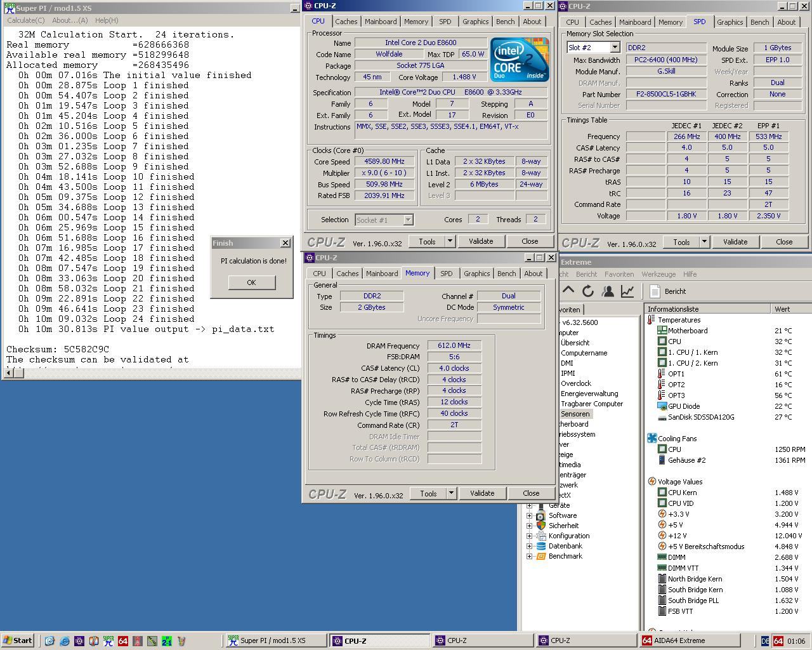Click the Gehäuse #2 fan icon

[x=662, y=460]
